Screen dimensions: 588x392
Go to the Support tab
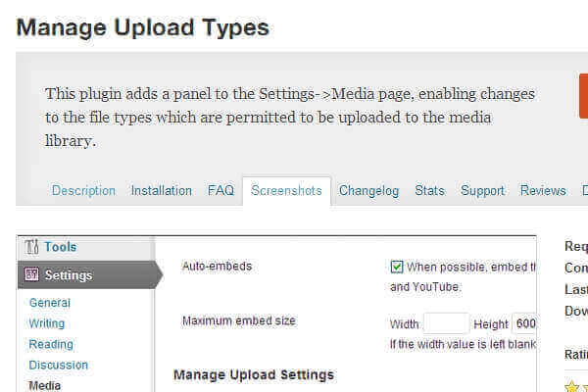[482, 191]
